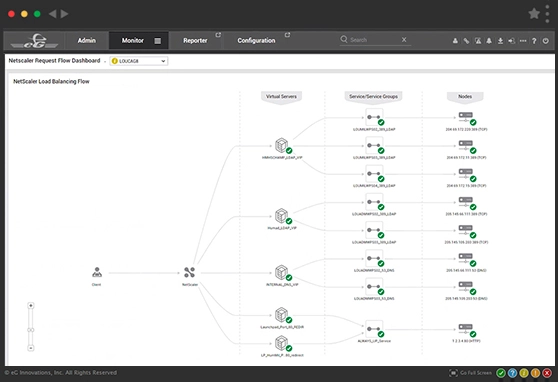Click the Go Full Screen link
This screenshot has height=382, width=558.
point(476,373)
